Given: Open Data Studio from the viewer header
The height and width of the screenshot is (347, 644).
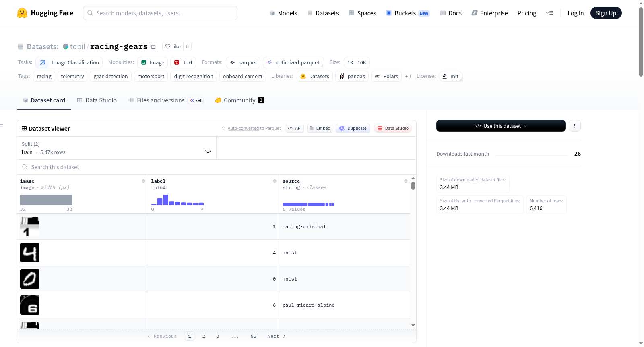Looking at the screenshot, I should [393, 128].
